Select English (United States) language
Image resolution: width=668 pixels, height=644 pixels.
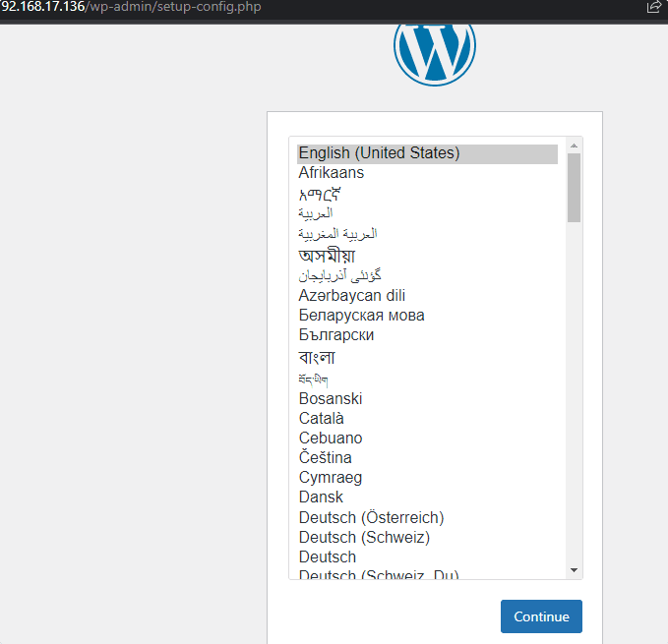(x=427, y=153)
